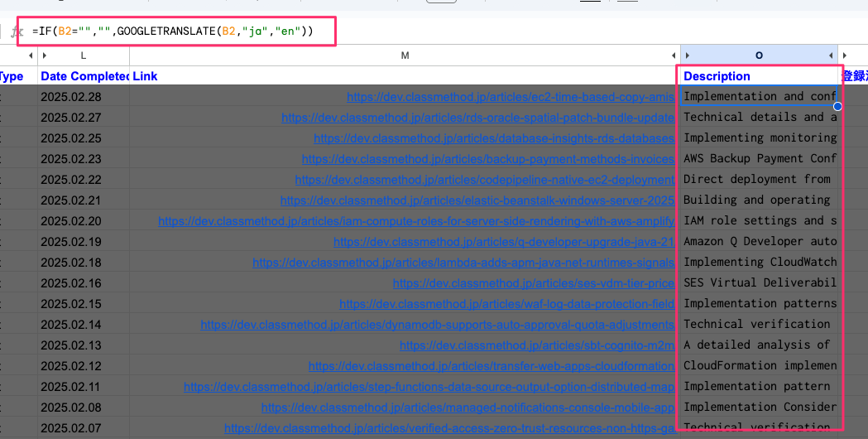868x439 pixels.
Task: Select the 'Implementing monitoring' description cell
Action: 759,137
